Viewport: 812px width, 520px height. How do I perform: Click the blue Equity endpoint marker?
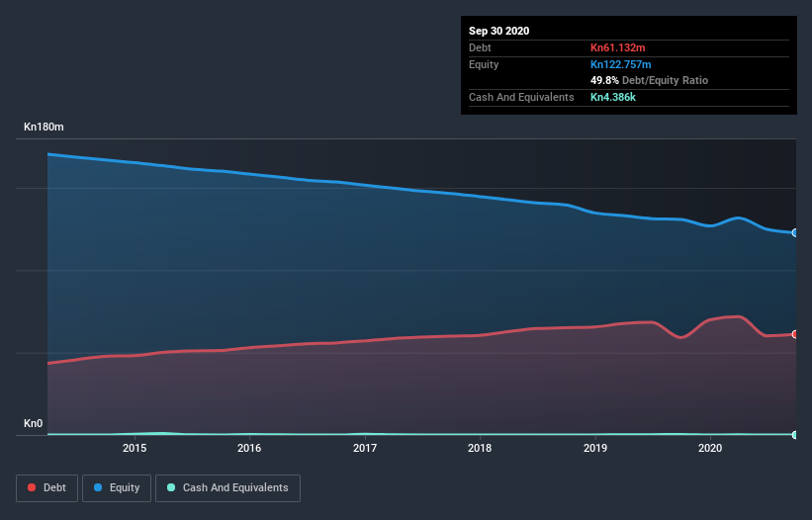pyautogui.click(x=795, y=233)
